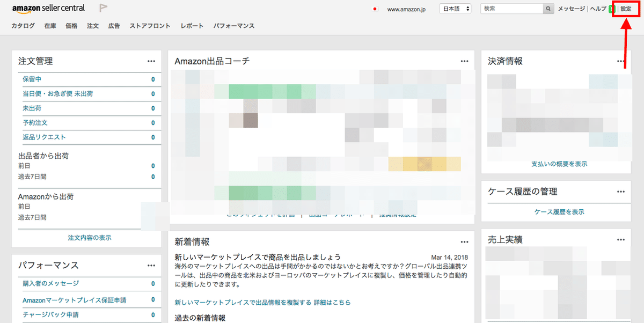Select the カタログ menu item
The image size is (644, 323).
(23, 25)
